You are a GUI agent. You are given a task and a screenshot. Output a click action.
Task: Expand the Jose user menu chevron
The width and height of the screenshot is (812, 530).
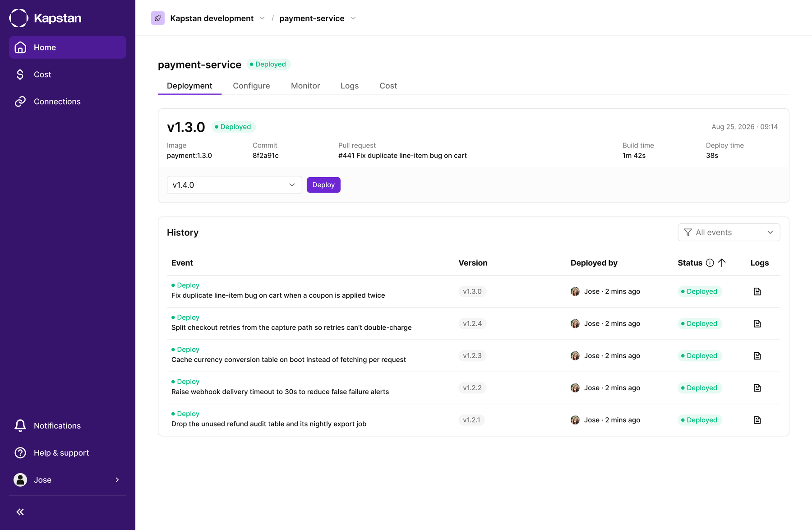click(x=117, y=480)
